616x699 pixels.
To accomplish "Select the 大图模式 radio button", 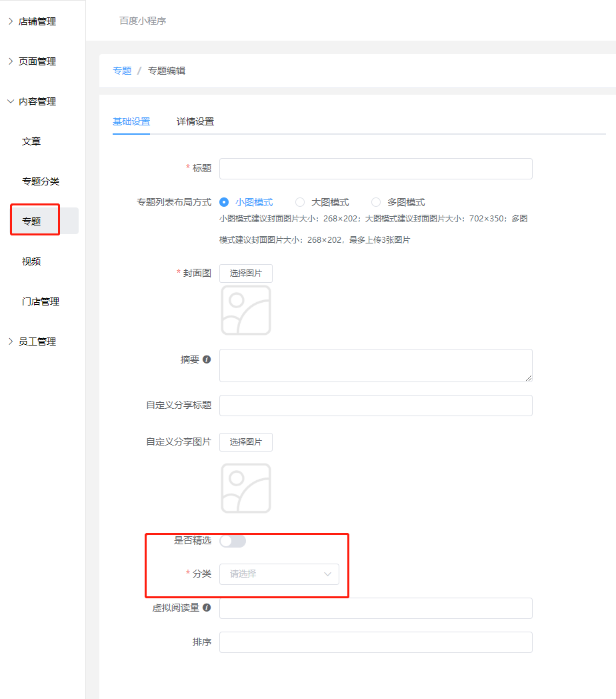I will pos(300,202).
